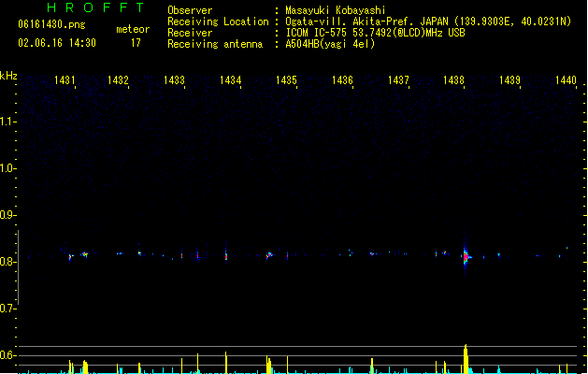
Task: Click the HROFFT title text
Action: (x=95, y=7)
